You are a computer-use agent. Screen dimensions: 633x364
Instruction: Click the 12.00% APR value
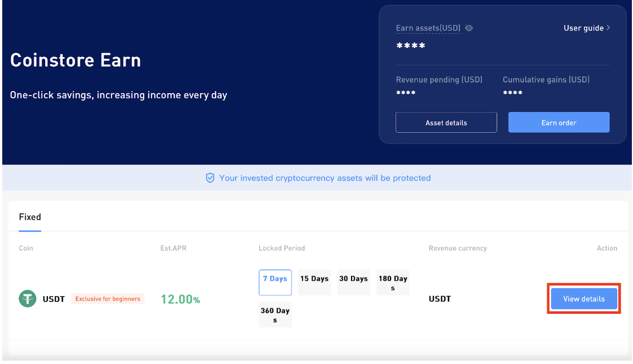(180, 299)
